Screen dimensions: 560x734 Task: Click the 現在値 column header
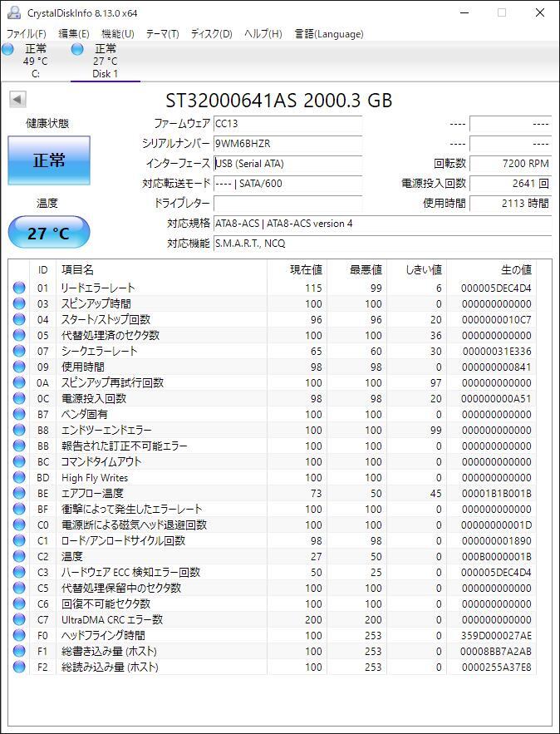[297, 270]
